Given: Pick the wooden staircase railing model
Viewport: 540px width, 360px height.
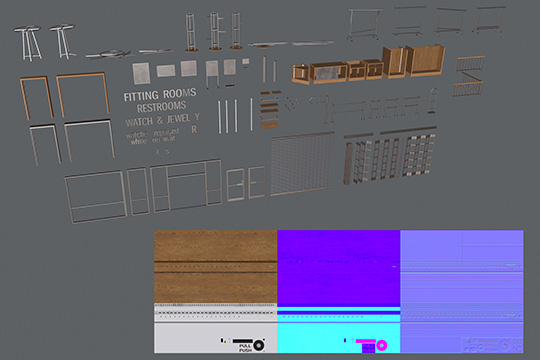Looking at the screenshot, I should 469,76.
